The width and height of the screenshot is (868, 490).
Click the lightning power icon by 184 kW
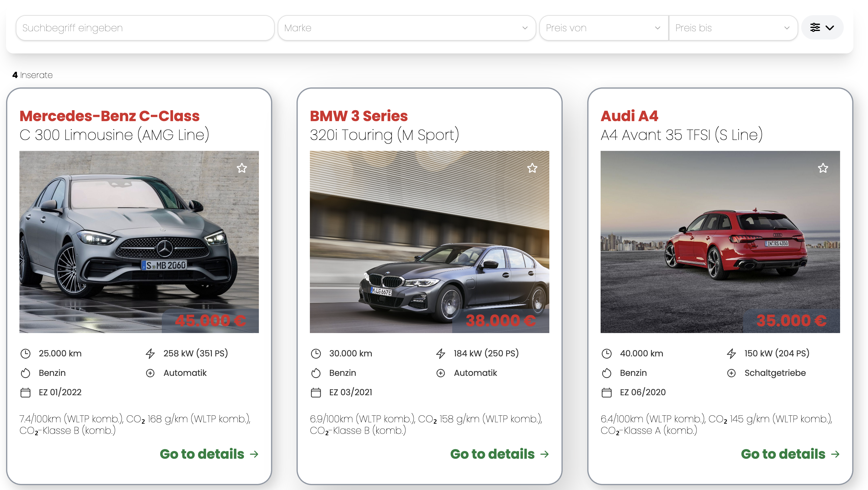pos(440,353)
